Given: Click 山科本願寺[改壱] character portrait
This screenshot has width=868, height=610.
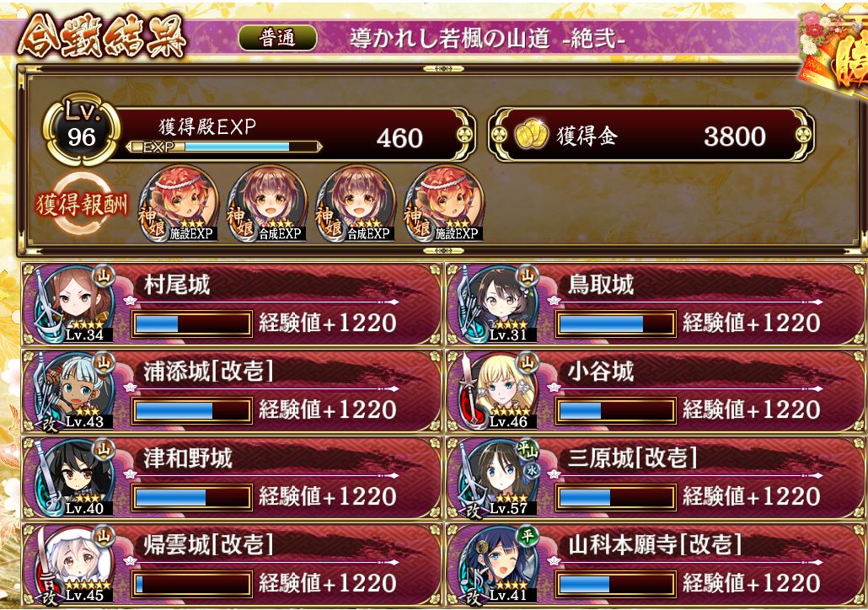Looking at the screenshot, I should click(498, 564).
